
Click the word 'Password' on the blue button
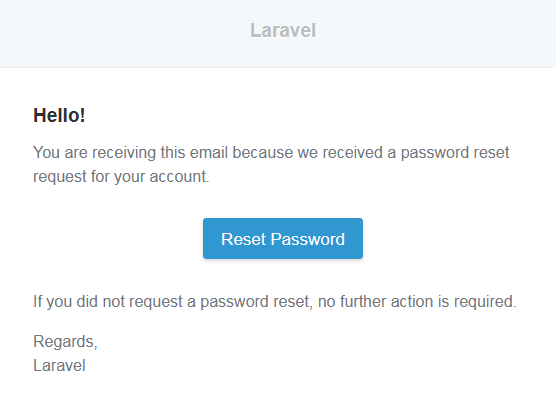307,239
